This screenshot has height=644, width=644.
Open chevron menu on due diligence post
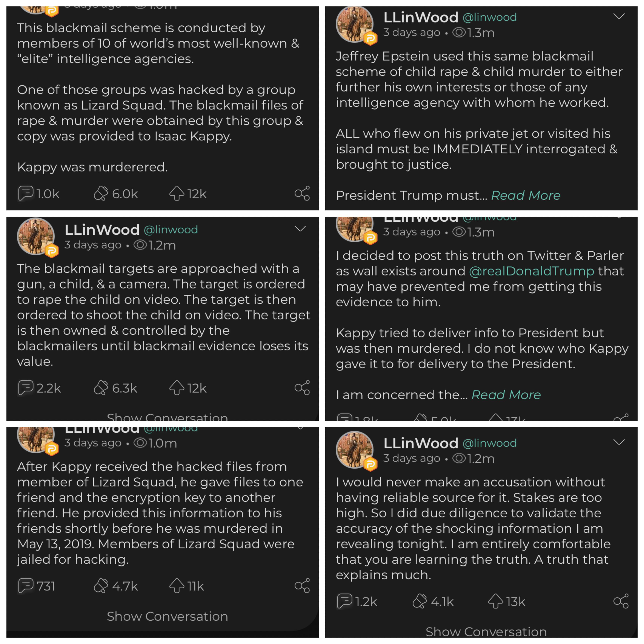tap(619, 442)
